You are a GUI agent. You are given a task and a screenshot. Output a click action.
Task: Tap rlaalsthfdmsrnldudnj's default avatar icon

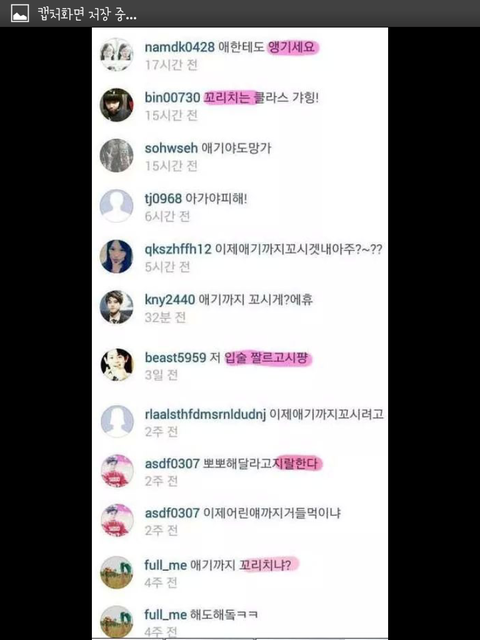click(x=117, y=422)
